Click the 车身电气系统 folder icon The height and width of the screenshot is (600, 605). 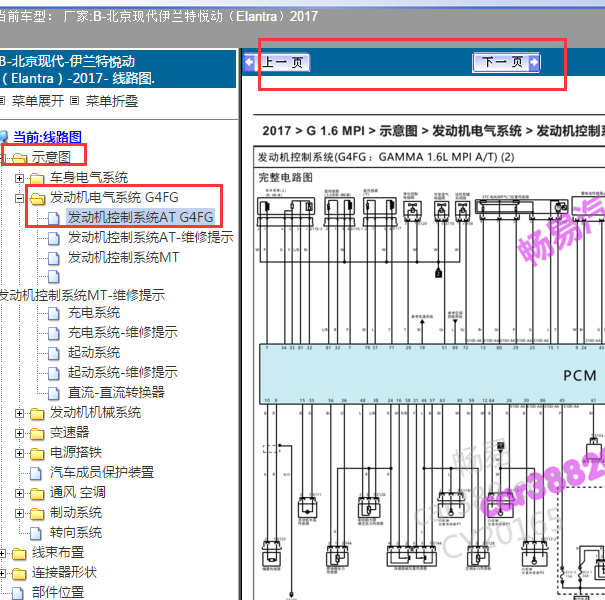point(37,179)
